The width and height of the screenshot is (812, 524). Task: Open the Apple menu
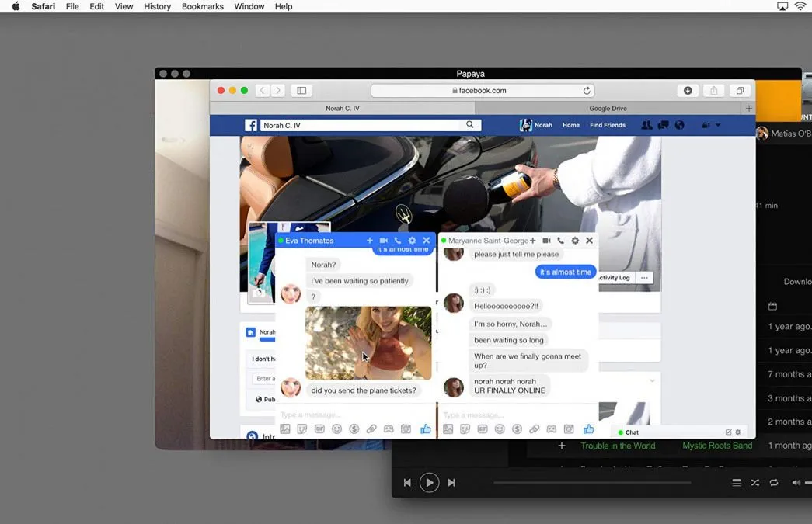(16, 6)
